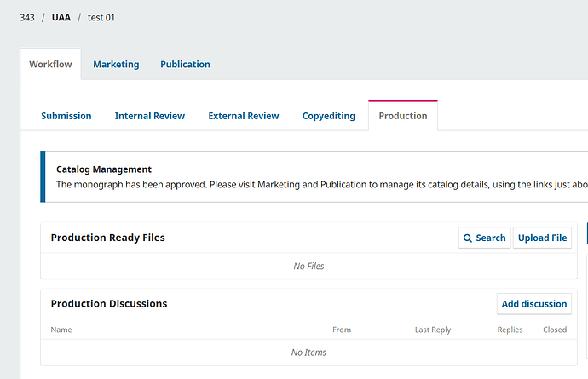The width and height of the screenshot is (588, 379).
Task: Click the magnifier icon in the Search button
Action: [468, 238]
